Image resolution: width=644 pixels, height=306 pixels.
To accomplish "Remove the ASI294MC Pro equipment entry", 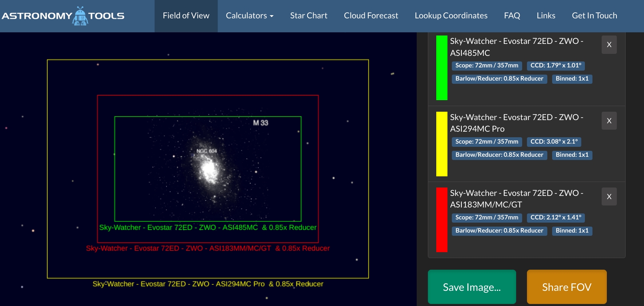I will [609, 121].
